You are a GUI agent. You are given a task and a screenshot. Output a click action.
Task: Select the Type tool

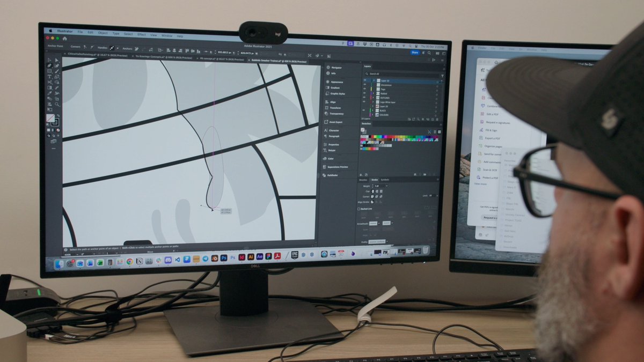49,77
